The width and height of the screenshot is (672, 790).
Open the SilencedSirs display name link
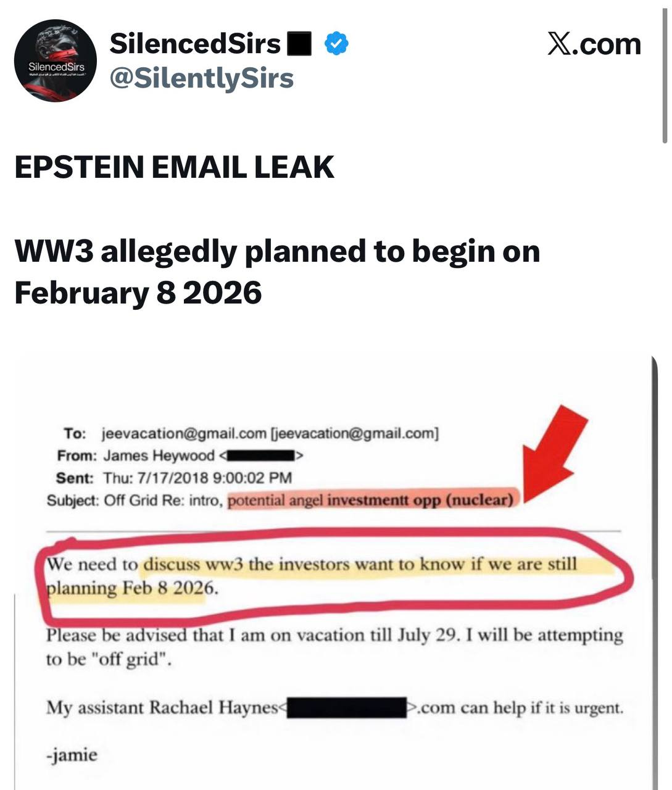coord(195,44)
